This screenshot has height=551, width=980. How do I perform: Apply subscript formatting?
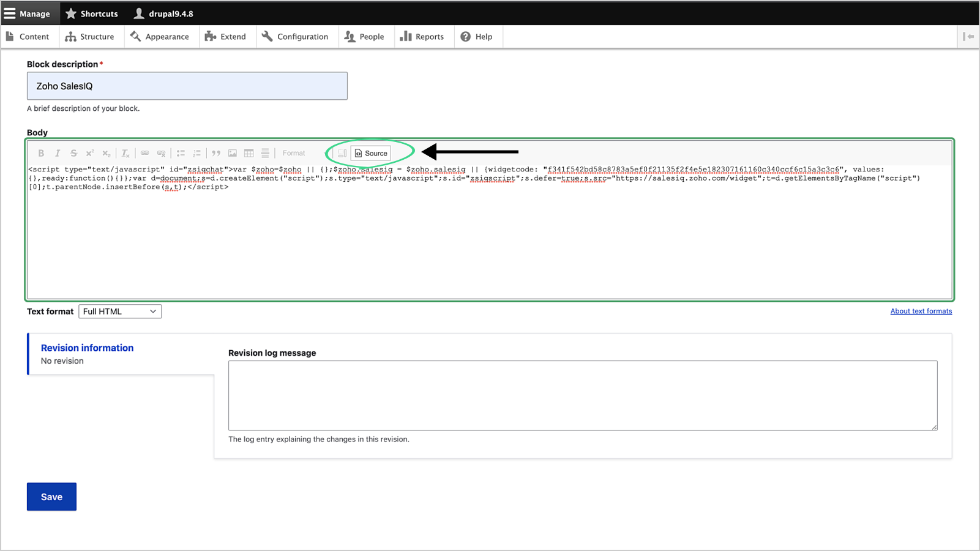pos(107,153)
